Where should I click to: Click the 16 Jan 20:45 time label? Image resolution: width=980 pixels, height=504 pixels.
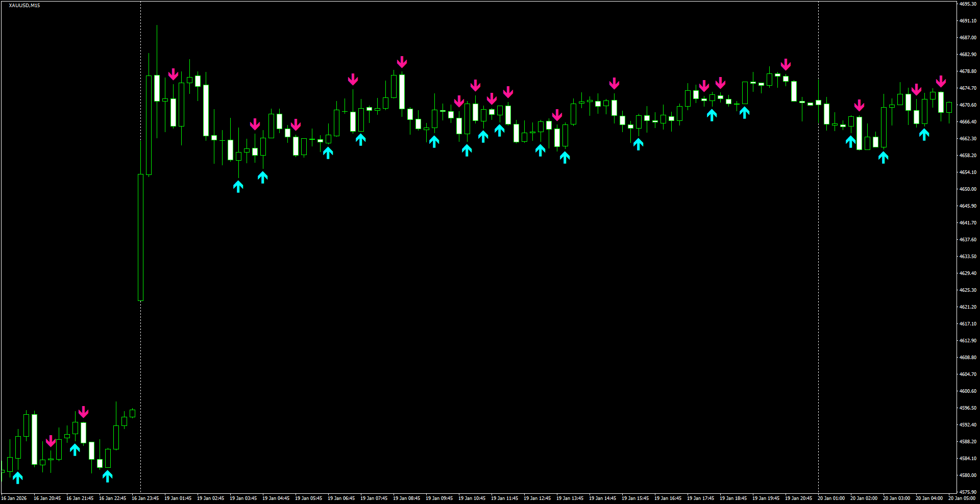(x=47, y=498)
